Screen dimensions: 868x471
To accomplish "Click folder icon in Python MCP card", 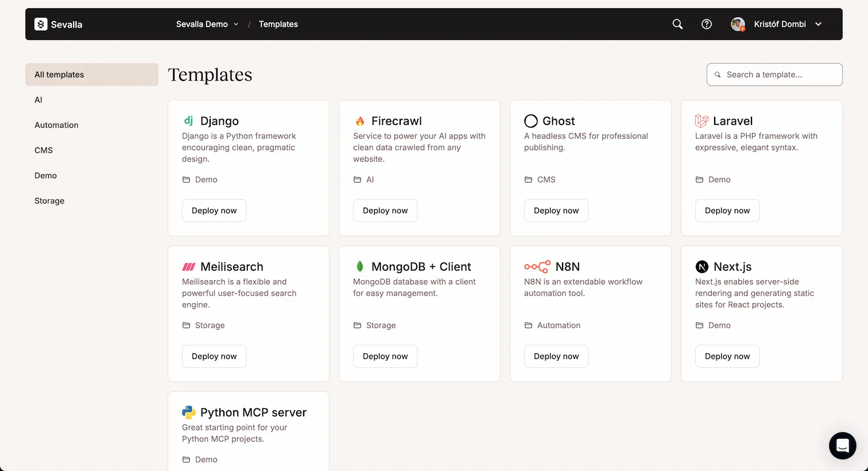I will (186, 460).
